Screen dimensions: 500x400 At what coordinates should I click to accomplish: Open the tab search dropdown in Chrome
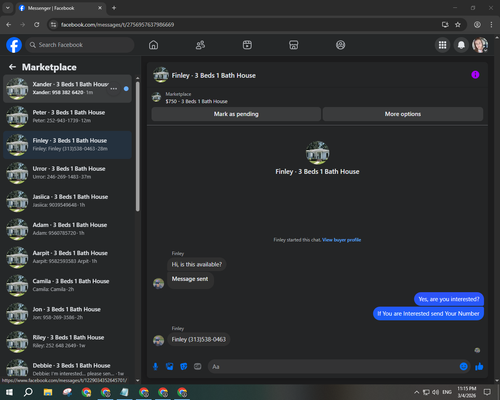click(x=7, y=8)
